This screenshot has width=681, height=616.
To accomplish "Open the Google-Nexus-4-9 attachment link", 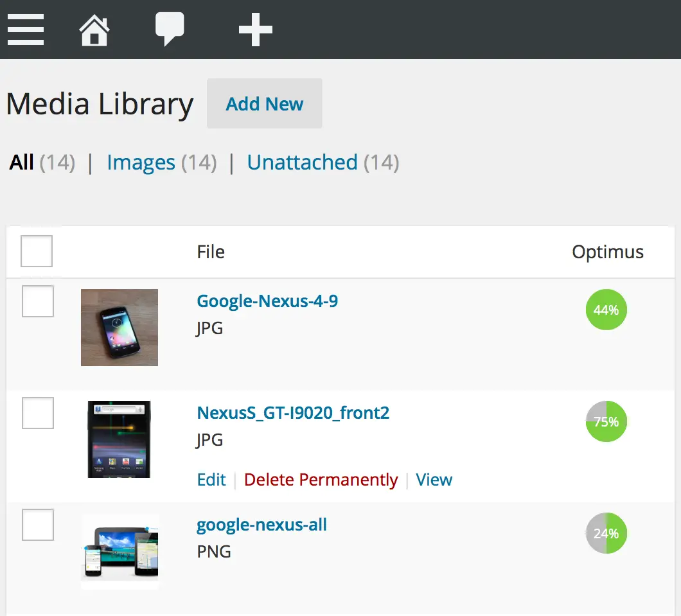I will tap(267, 301).
